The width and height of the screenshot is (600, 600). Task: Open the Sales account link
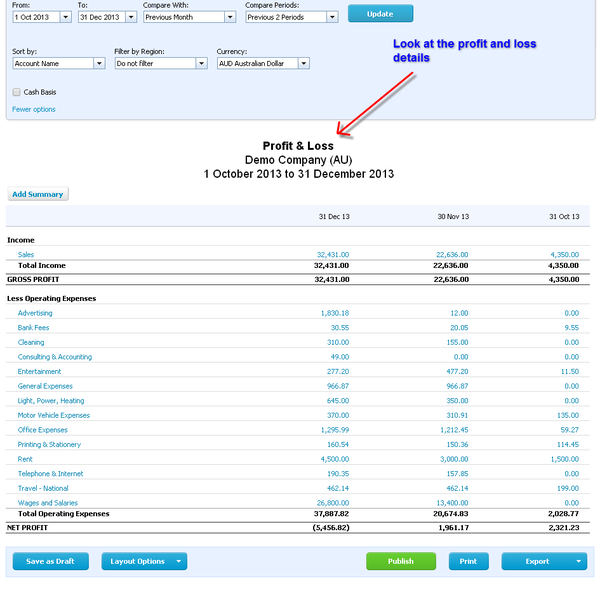coord(26,255)
